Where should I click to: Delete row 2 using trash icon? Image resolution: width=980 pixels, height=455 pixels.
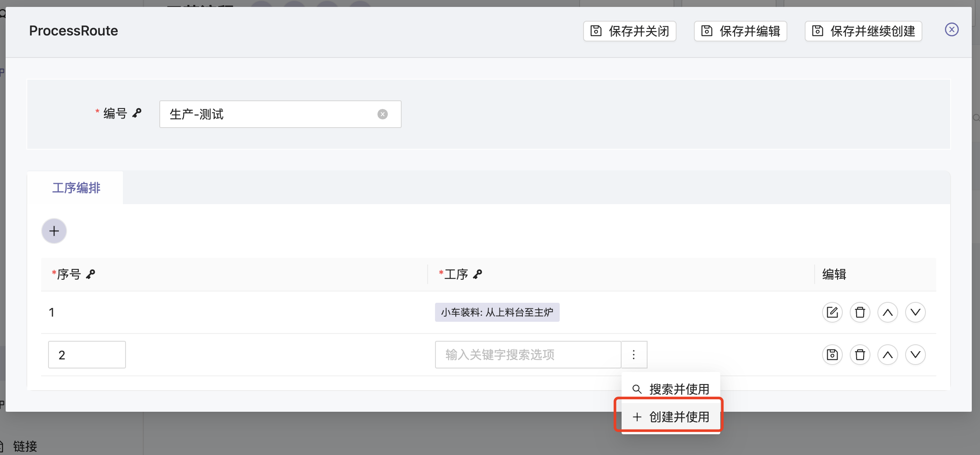point(860,355)
